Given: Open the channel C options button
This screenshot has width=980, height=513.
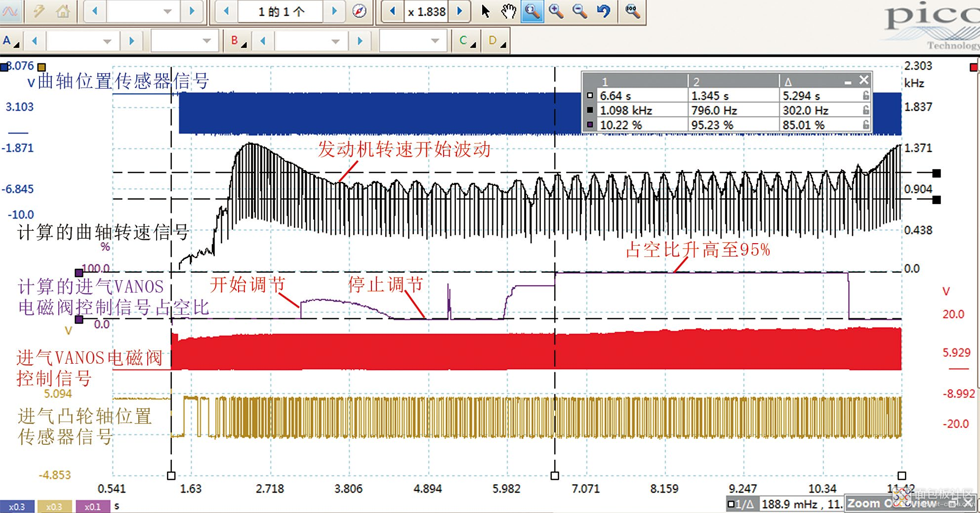Looking at the screenshot, I should tap(467, 41).
